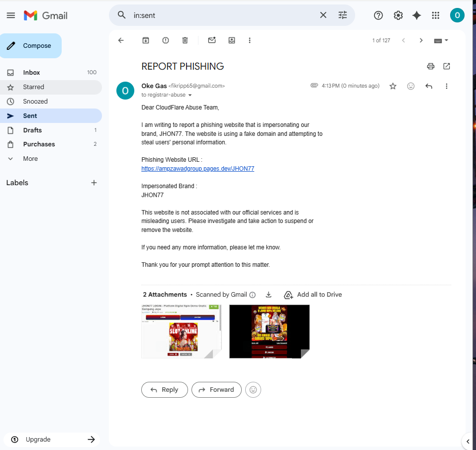Click the 1 of 127 counter

pos(381,40)
